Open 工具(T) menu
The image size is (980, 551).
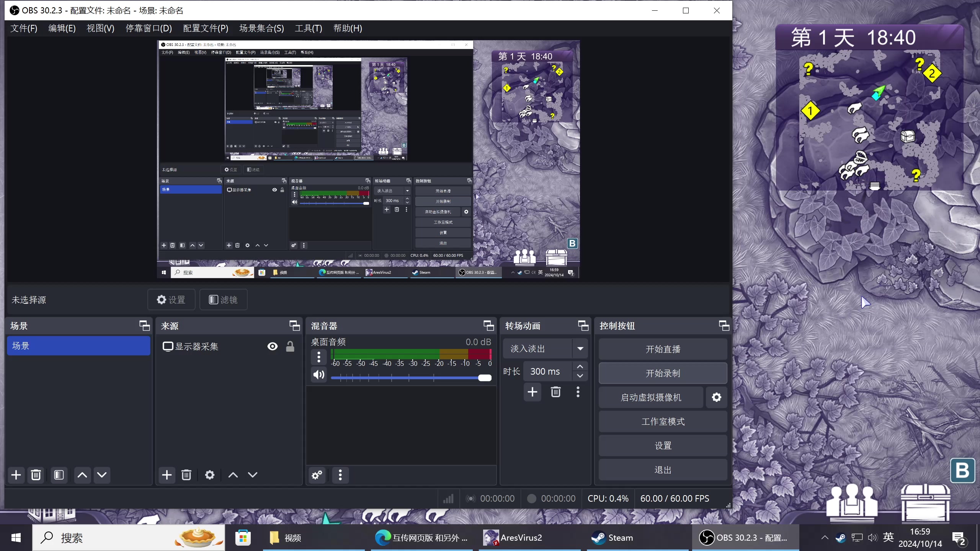309,28
